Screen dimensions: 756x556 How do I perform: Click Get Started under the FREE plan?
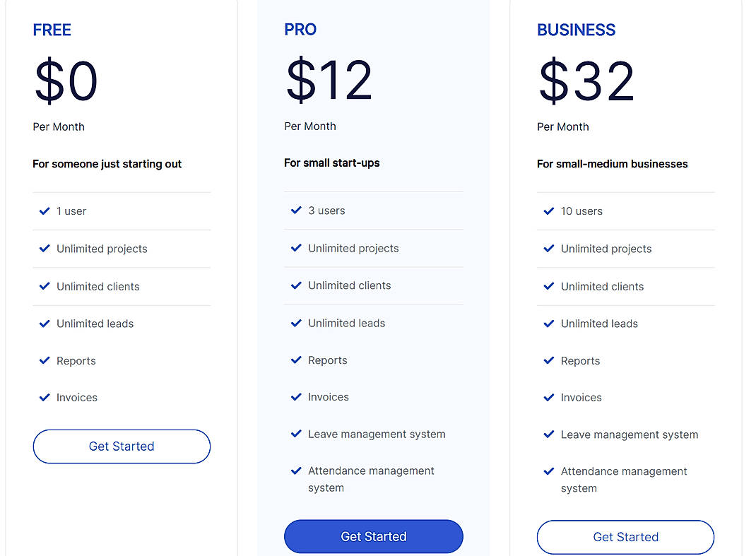click(121, 446)
